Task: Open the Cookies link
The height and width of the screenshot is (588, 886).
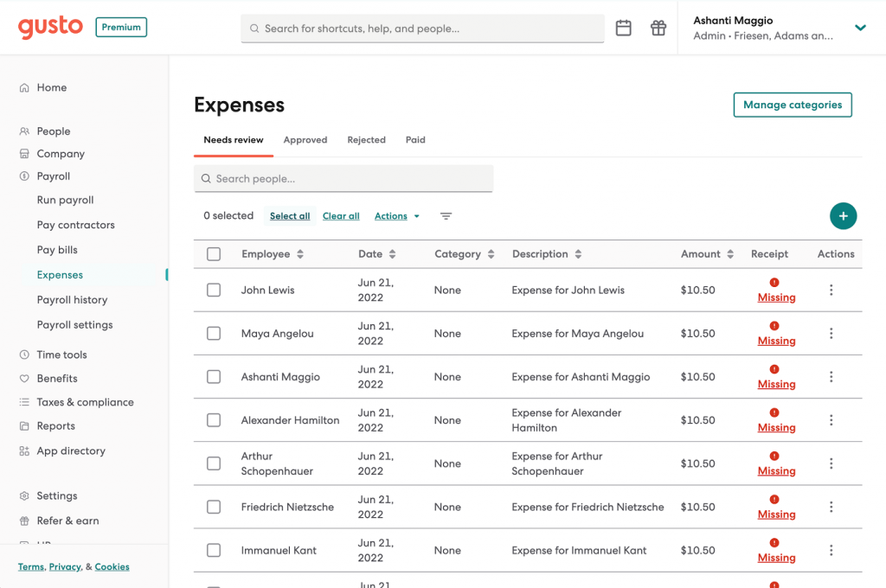Action: pyautogui.click(x=112, y=566)
